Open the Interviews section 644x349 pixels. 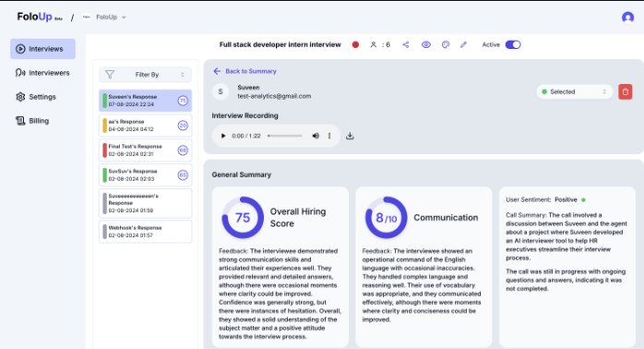[42, 49]
